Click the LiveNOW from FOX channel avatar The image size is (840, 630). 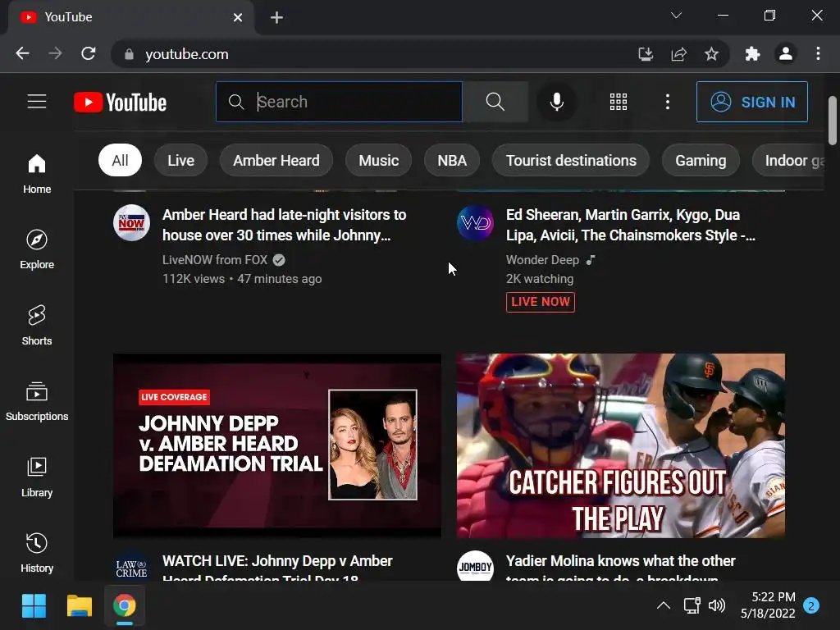click(x=131, y=222)
